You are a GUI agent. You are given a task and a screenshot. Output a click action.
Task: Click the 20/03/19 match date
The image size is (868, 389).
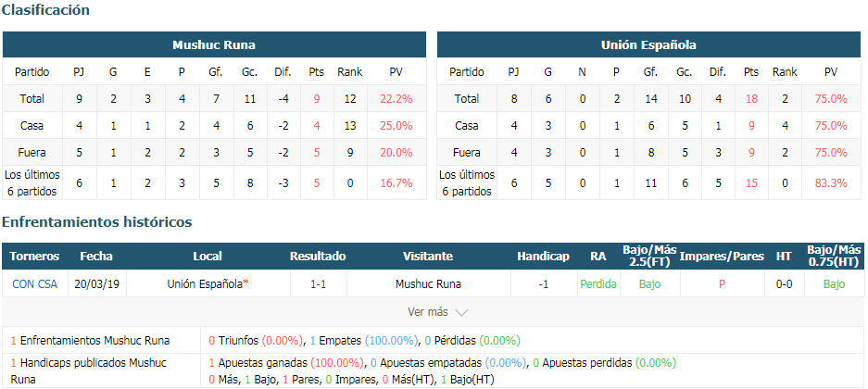click(x=97, y=284)
